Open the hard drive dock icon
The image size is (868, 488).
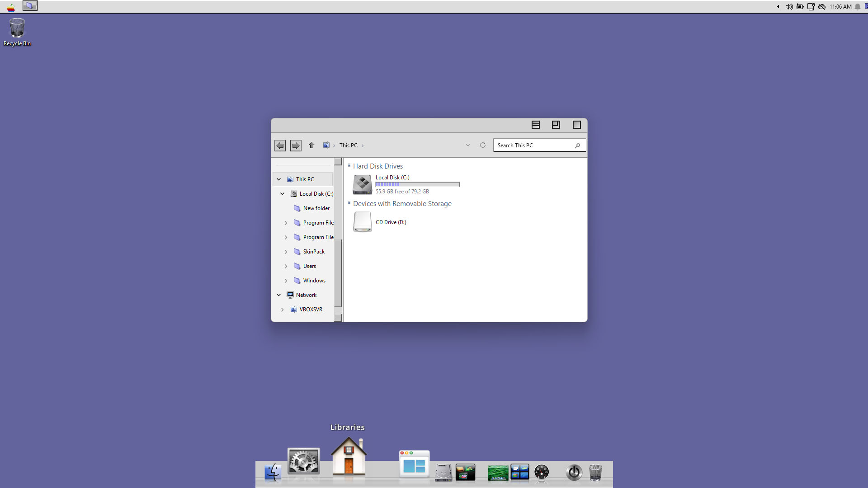[443, 473]
